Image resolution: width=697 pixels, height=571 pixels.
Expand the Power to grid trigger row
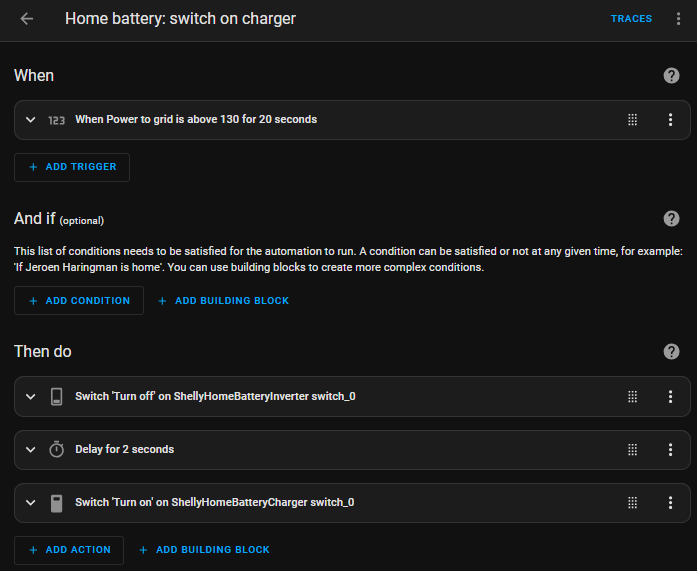coord(30,120)
